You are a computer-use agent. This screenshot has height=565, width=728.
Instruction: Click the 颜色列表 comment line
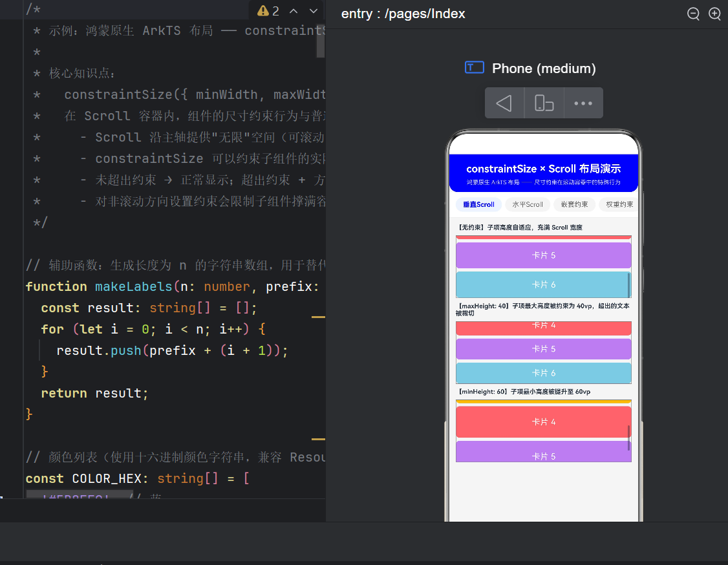tap(175, 457)
